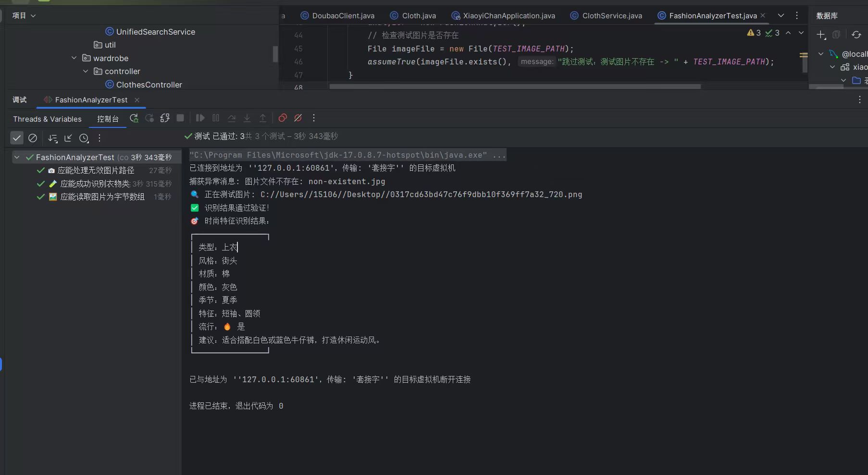Image resolution: width=868 pixels, height=475 pixels.
Task: Click editor horizontal scrollbar
Action: coord(515,87)
